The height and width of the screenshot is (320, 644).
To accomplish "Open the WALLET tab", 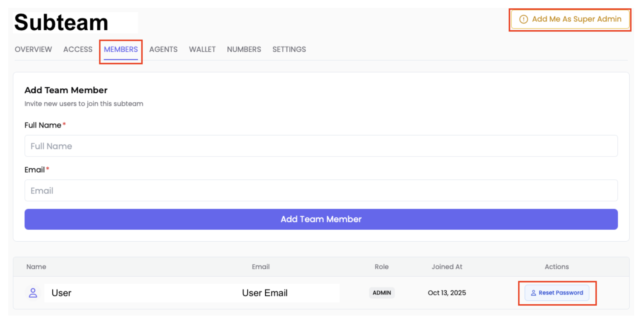I will [202, 49].
